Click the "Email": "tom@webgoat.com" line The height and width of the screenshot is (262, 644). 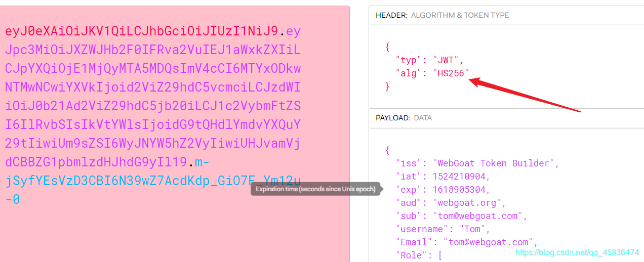click(x=467, y=242)
